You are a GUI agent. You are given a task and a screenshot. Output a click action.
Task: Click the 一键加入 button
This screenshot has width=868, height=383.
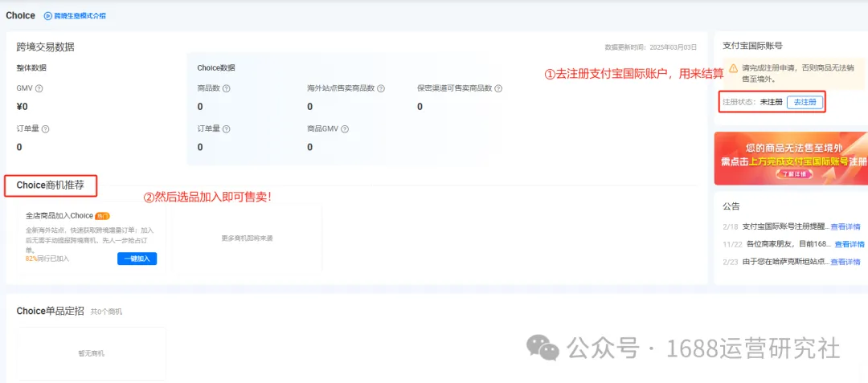[137, 259]
